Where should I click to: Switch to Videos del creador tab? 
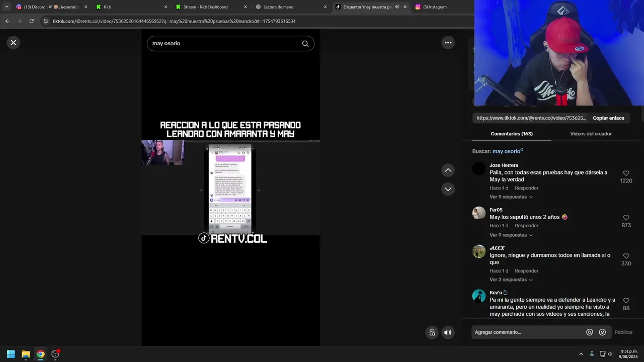[591, 134]
